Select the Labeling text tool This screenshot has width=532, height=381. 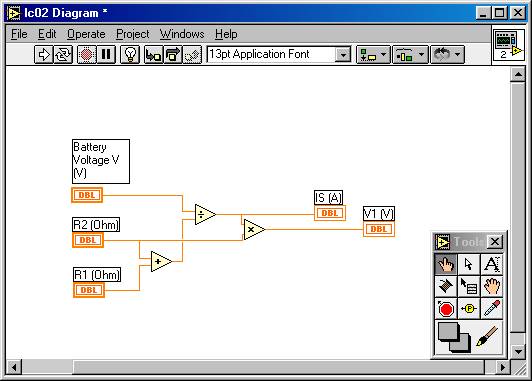coord(492,264)
